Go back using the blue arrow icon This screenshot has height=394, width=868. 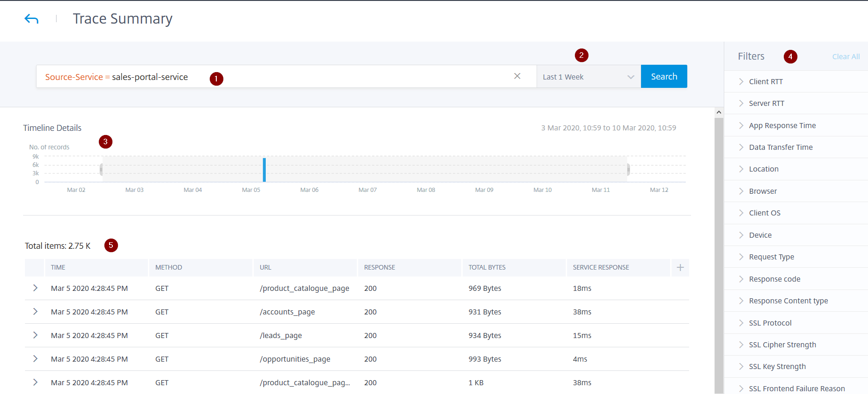tap(31, 19)
